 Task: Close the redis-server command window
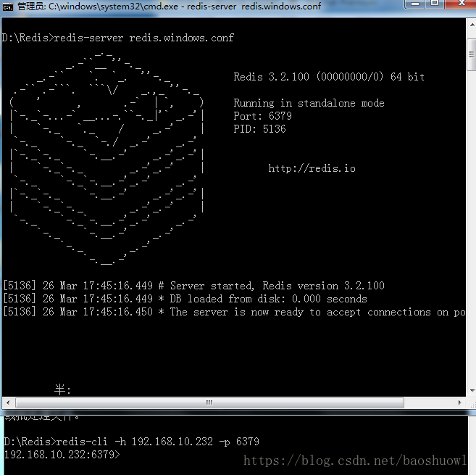462,4
